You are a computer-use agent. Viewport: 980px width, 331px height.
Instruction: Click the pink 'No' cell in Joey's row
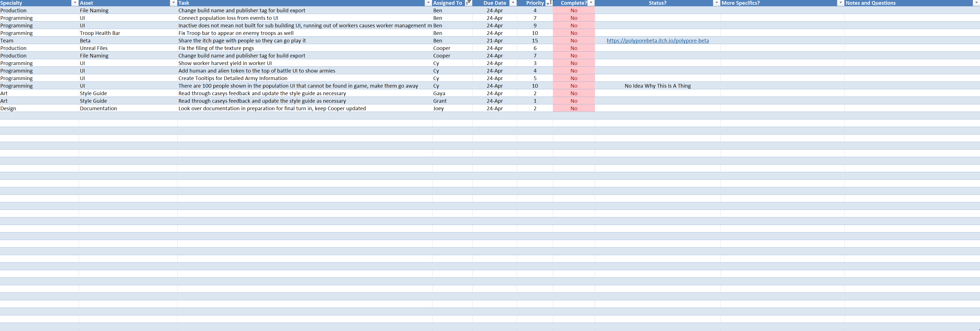coord(574,108)
